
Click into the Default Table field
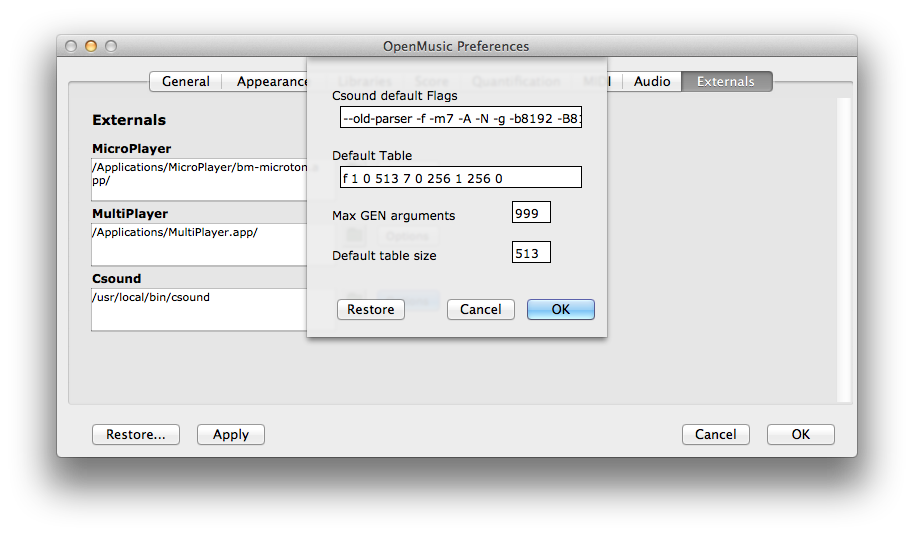[x=460, y=177]
